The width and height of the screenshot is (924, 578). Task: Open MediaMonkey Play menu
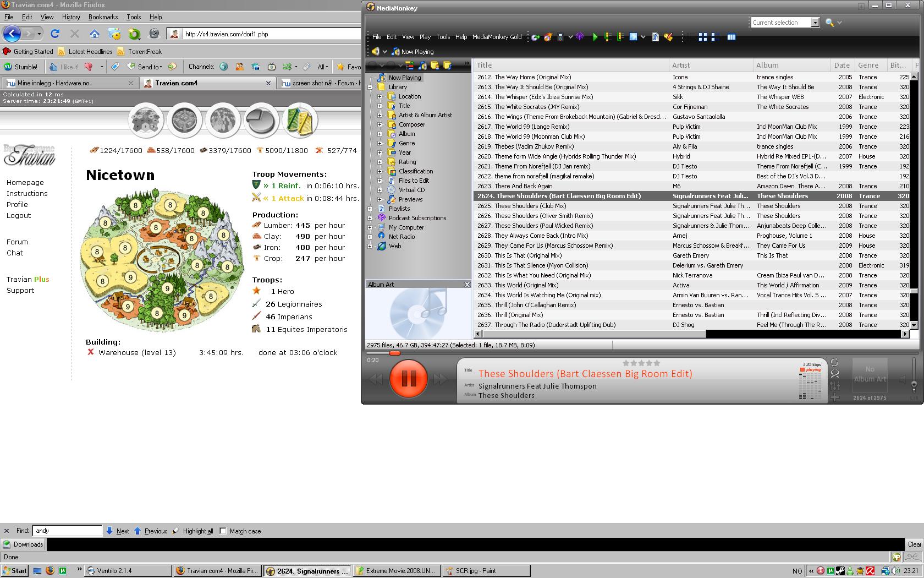click(x=425, y=37)
